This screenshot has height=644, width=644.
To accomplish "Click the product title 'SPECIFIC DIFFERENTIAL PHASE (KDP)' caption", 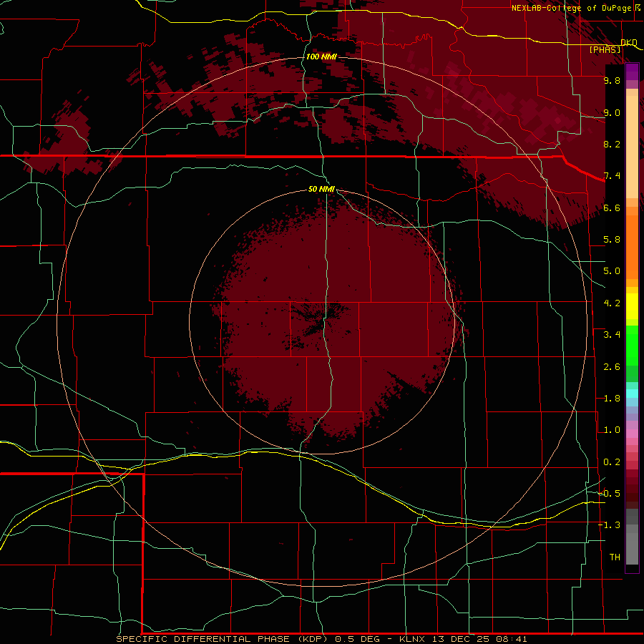I will (222, 639).
